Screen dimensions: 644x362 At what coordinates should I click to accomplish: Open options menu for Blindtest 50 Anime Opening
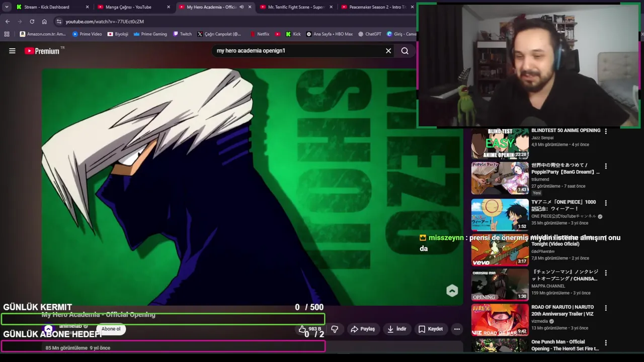click(x=606, y=131)
